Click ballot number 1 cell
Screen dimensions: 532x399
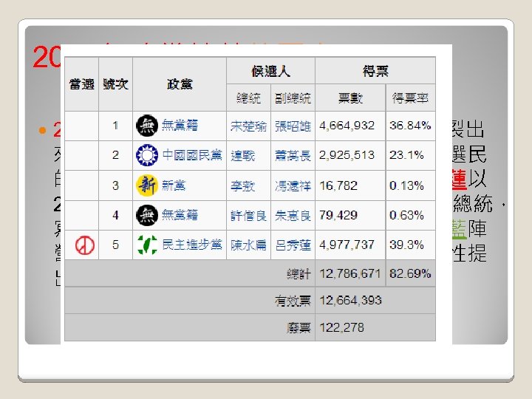click(115, 126)
